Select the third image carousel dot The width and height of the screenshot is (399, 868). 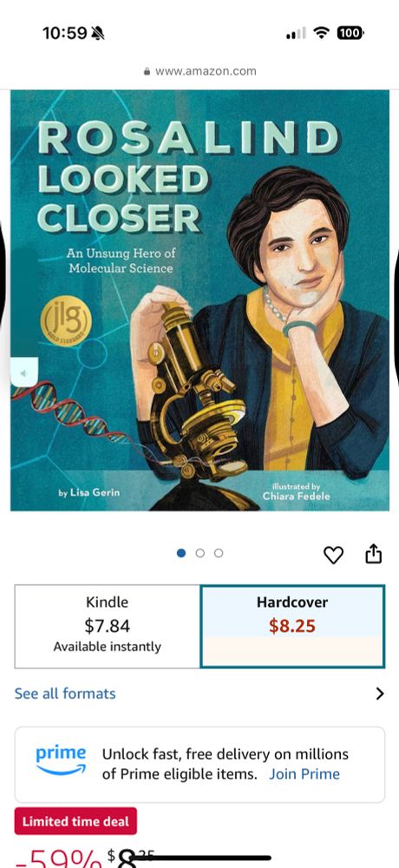point(219,553)
